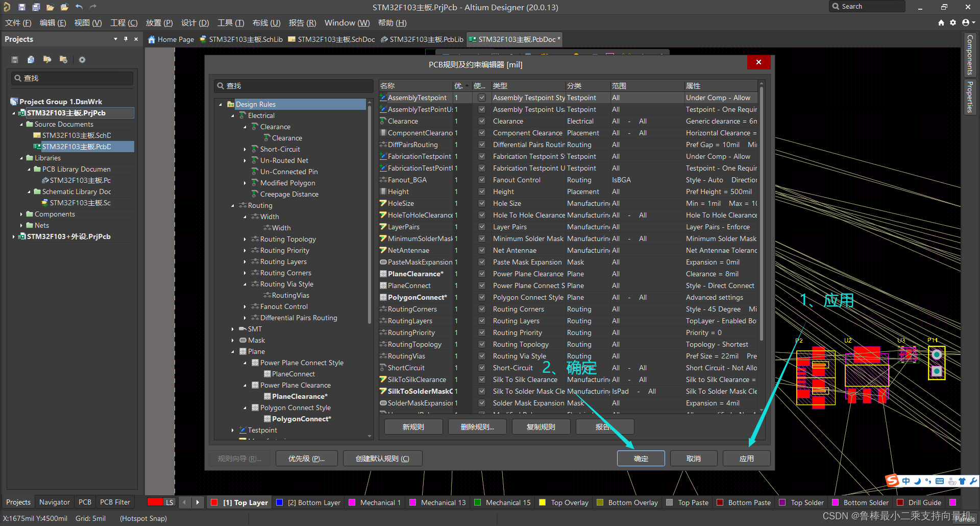
Task: Expand the Mask rules category
Action: coord(233,341)
